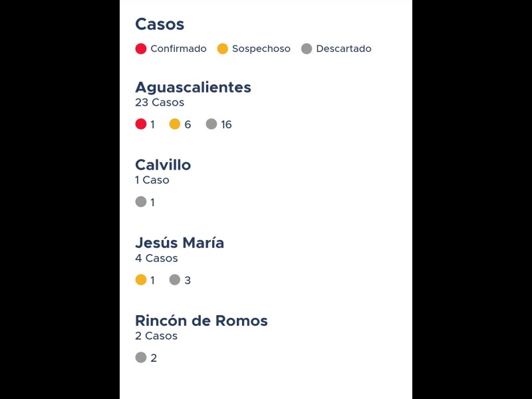
Task: Click the yellow Sospechoso legend dot
Action: pyautogui.click(x=223, y=49)
